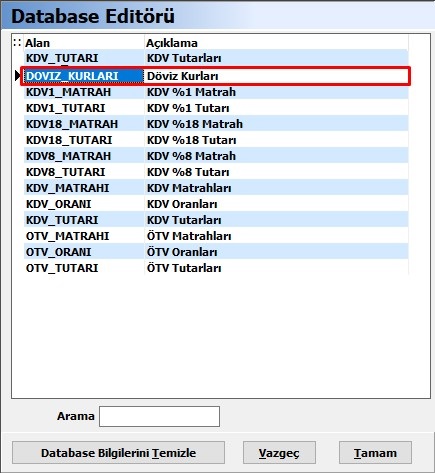Select the KDV1_TUTARI row

(216, 108)
